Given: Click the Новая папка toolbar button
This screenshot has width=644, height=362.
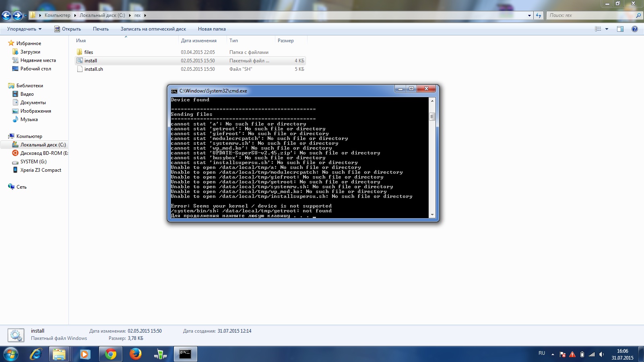Looking at the screenshot, I should coord(212,29).
